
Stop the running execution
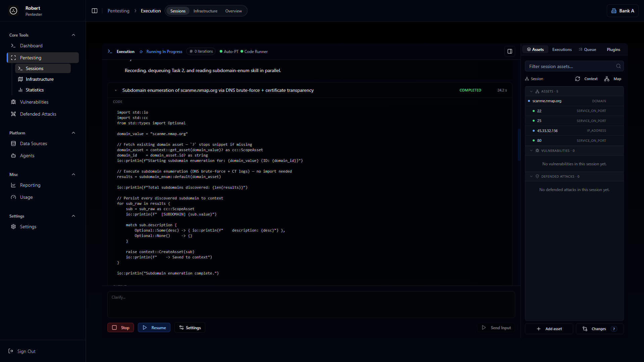(120, 327)
